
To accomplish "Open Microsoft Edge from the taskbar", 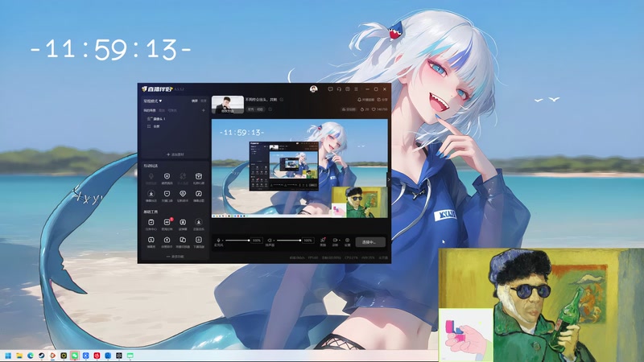I will pyautogui.click(x=31, y=356).
